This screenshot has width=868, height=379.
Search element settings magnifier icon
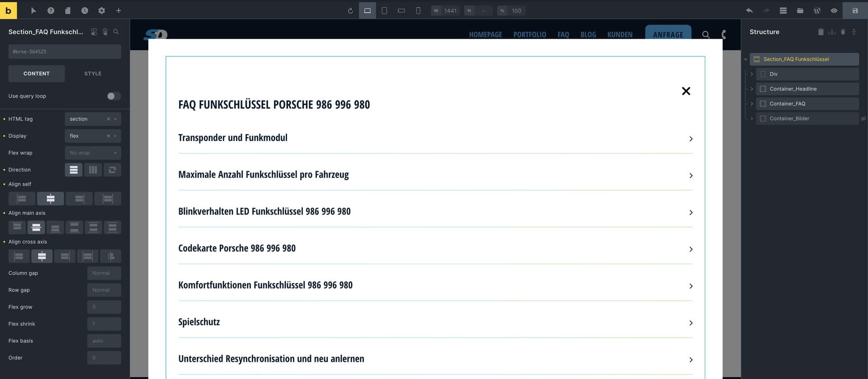point(116,32)
